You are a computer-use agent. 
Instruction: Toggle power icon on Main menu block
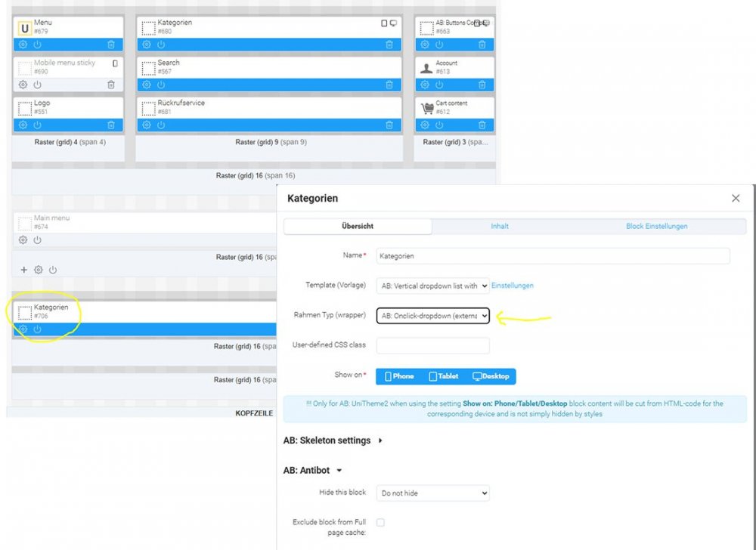[37, 240]
